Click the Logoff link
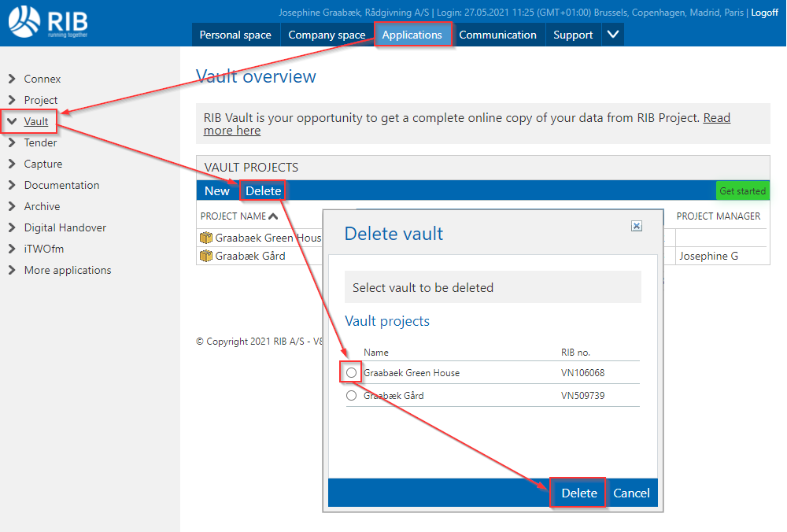 point(764,13)
